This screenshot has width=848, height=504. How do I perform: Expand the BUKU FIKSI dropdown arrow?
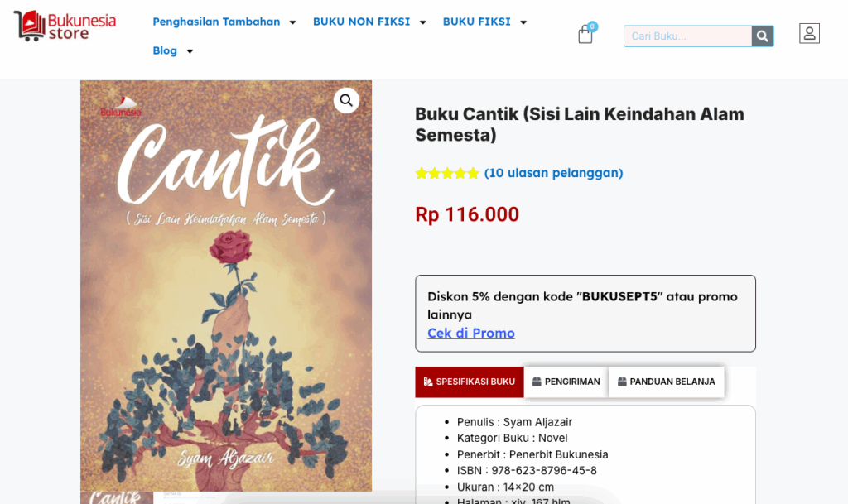click(x=523, y=22)
